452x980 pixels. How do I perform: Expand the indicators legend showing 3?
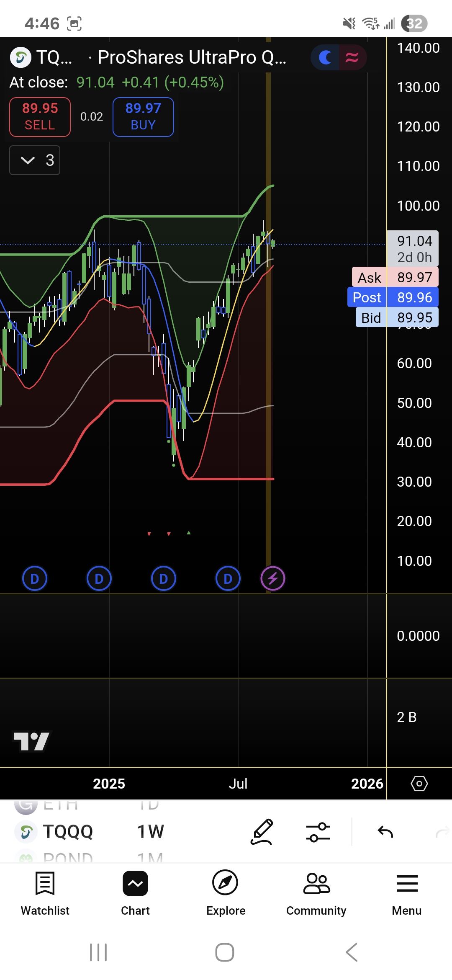[x=35, y=160]
